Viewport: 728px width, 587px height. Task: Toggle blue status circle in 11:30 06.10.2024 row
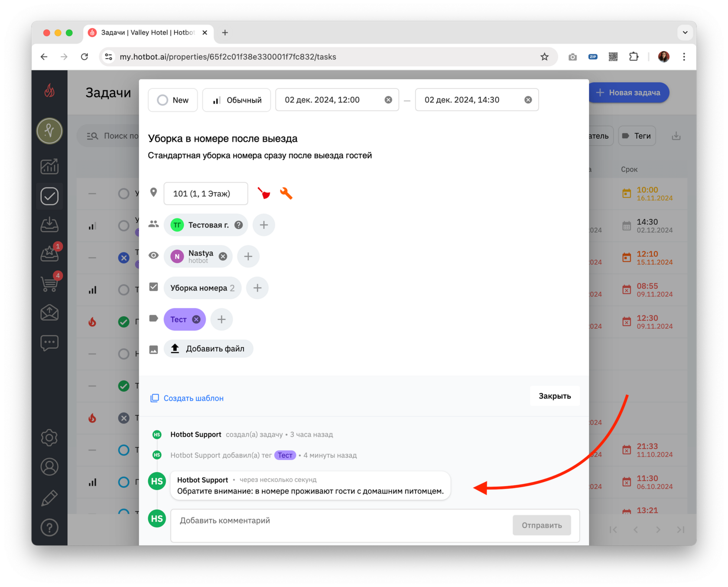pos(123,482)
